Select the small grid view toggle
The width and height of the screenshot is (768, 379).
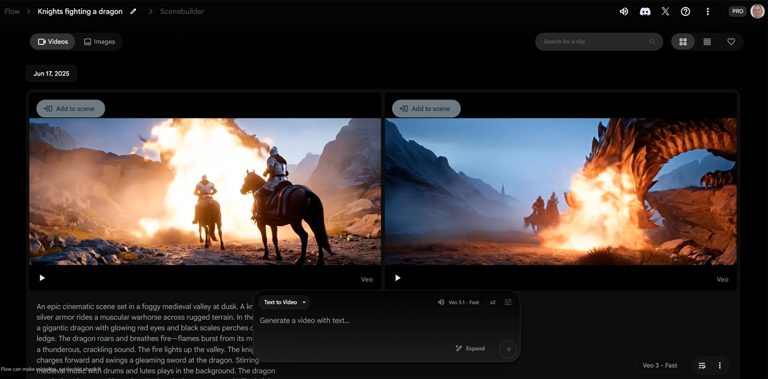click(x=707, y=42)
